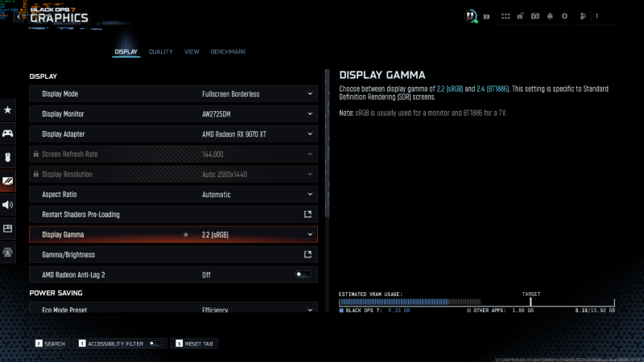The height and width of the screenshot is (362, 644).
Task: Click the 'DISPLAY GAMMA' heading
Action: [x=382, y=75]
